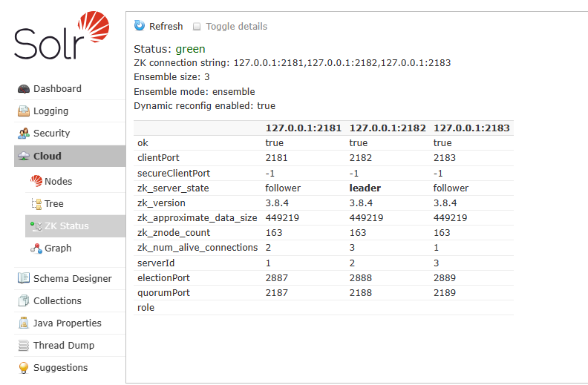Go to Collections in sidebar
The height and width of the screenshot is (385, 588).
pyautogui.click(x=57, y=301)
